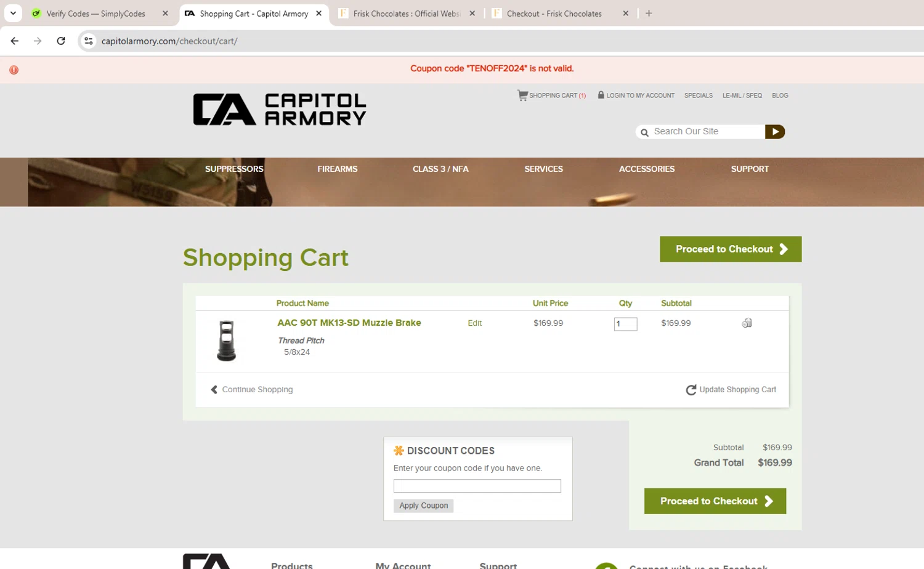Open the Capitol Armory logo homepage
The width and height of the screenshot is (924, 569).
[x=279, y=110]
